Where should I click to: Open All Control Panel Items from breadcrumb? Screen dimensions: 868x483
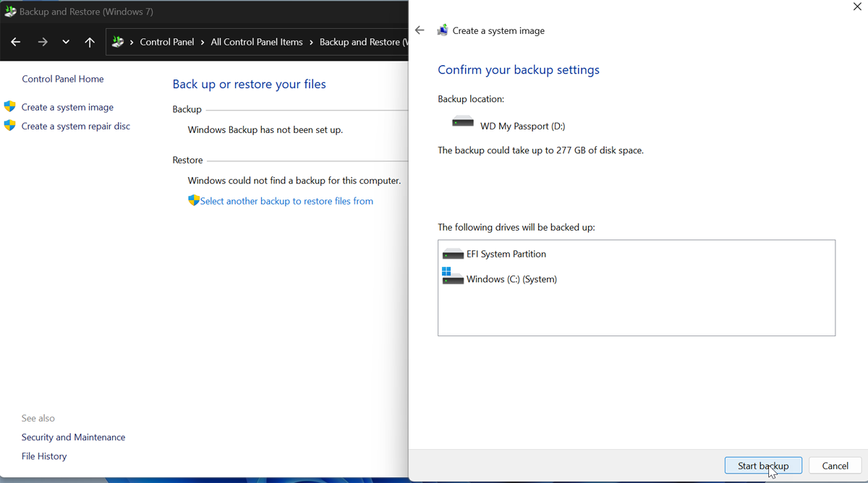click(x=257, y=42)
